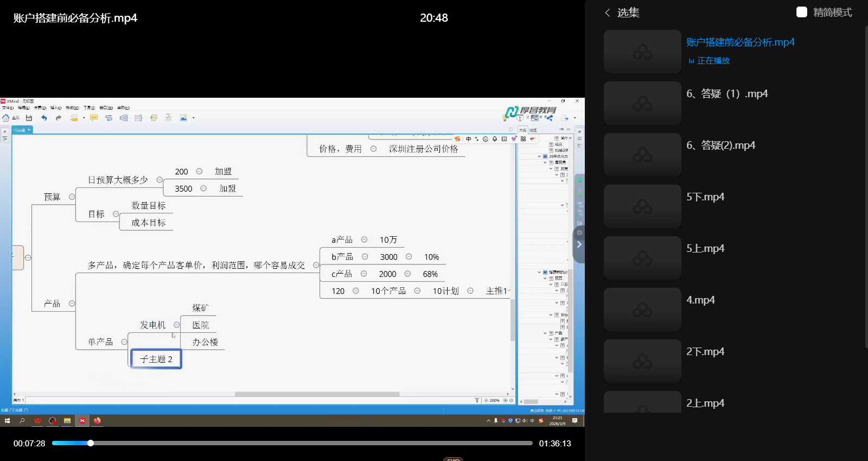Collapse the 预算 branch toggle
The width and height of the screenshot is (868, 461).
[x=72, y=197]
